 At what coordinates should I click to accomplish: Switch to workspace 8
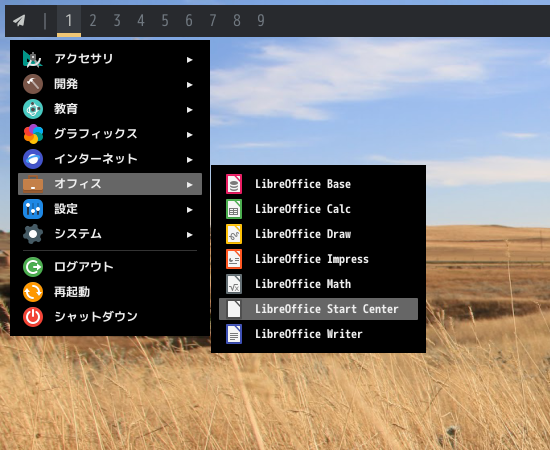point(237,21)
